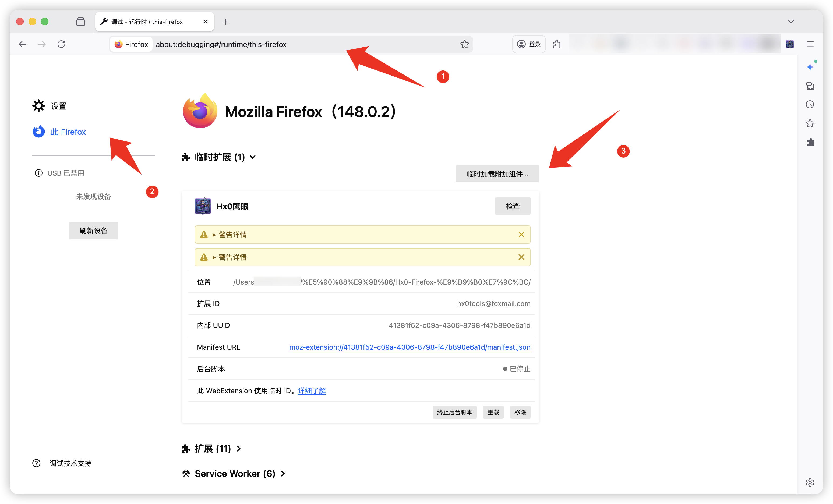Click the 临时加载附加组件 button
The image size is (833, 504).
[497, 174]
